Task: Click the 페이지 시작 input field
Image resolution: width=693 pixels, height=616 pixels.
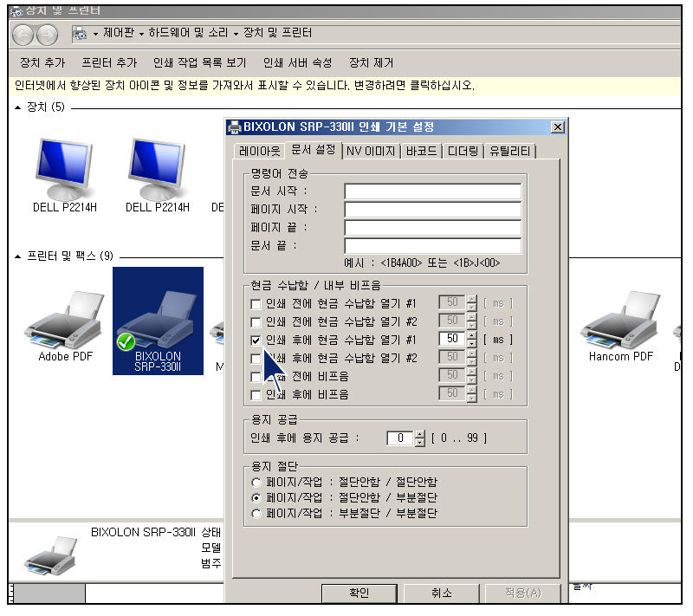Action: [x=432, y=210]
